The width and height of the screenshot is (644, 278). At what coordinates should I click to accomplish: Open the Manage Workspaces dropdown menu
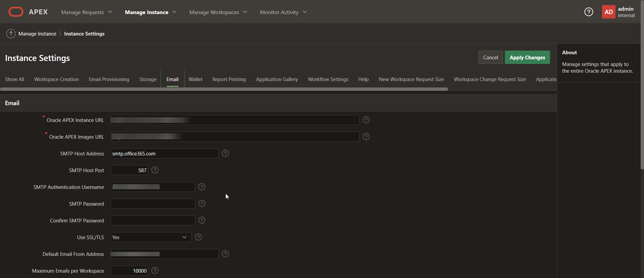[x=218, y=12]
